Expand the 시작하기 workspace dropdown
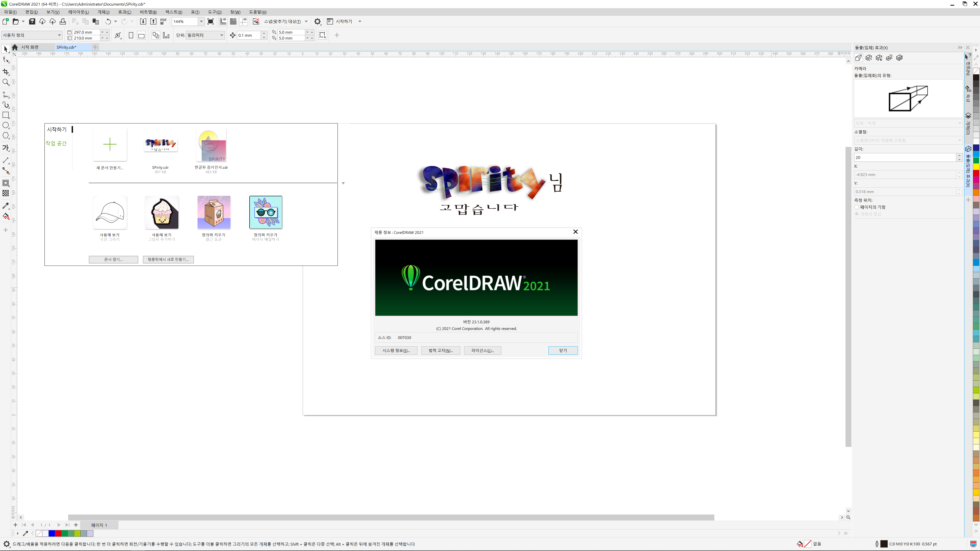 pos(360,22)
